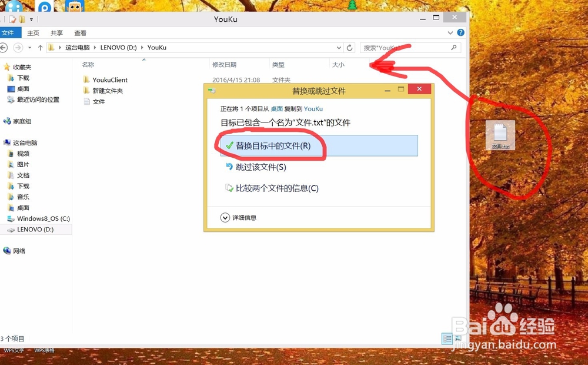Expand the 详细信息 section in dialog

click(x=239, y=218)
